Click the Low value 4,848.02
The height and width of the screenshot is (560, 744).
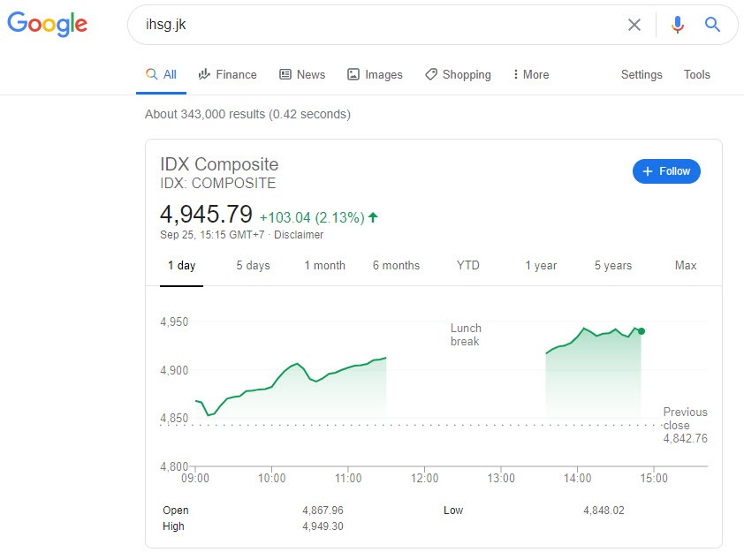(604, 511)
